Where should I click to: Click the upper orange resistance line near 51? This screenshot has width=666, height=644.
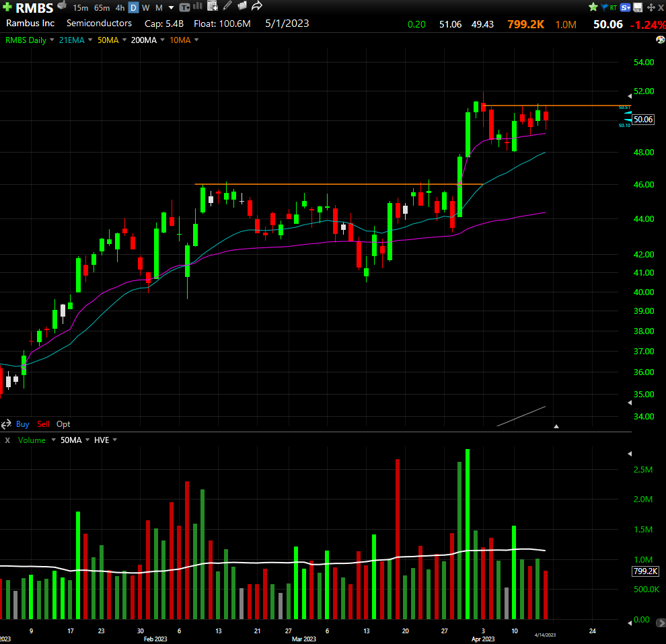tap(557, 106)
